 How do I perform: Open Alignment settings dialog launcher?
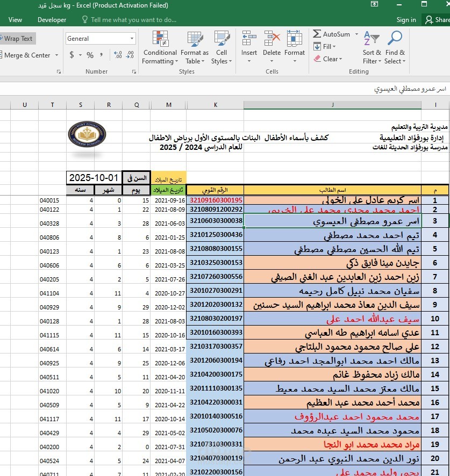click(59, 72)
